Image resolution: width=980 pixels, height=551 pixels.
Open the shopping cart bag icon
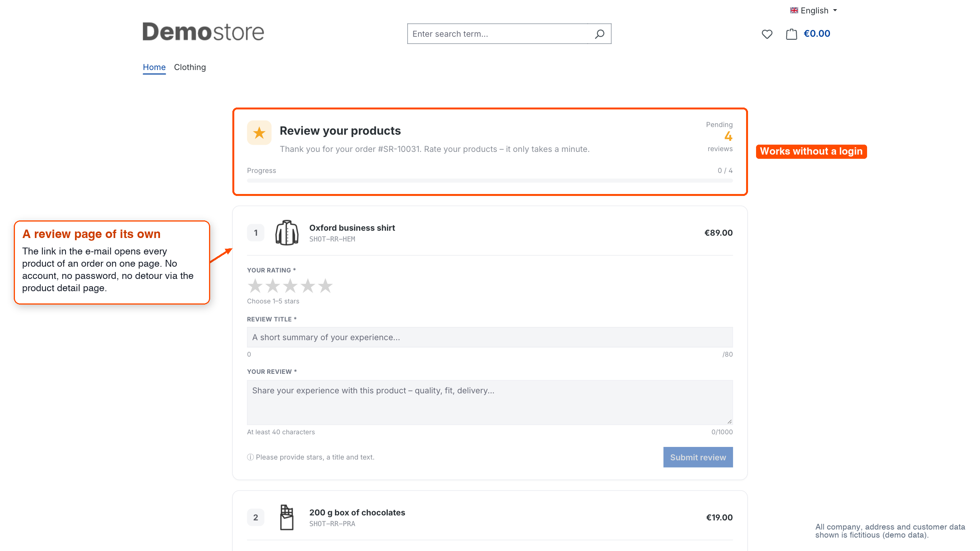pos(791,34)
